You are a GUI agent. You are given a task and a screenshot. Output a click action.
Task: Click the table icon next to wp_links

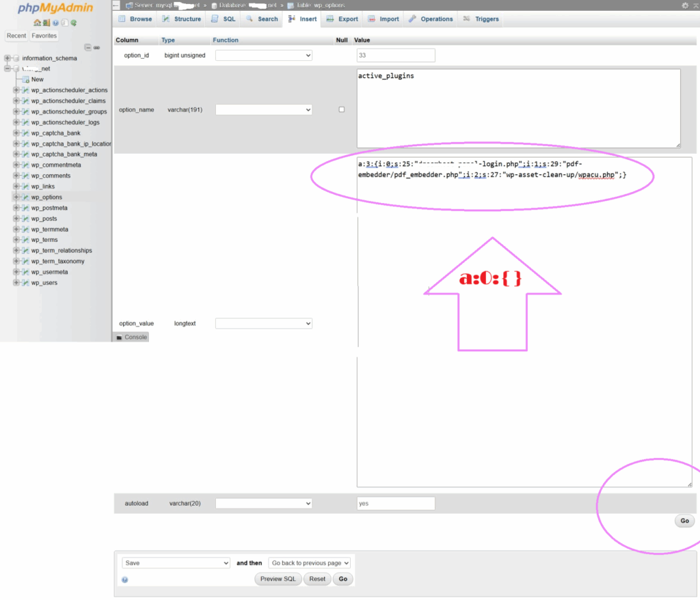(x=25, y=187)
